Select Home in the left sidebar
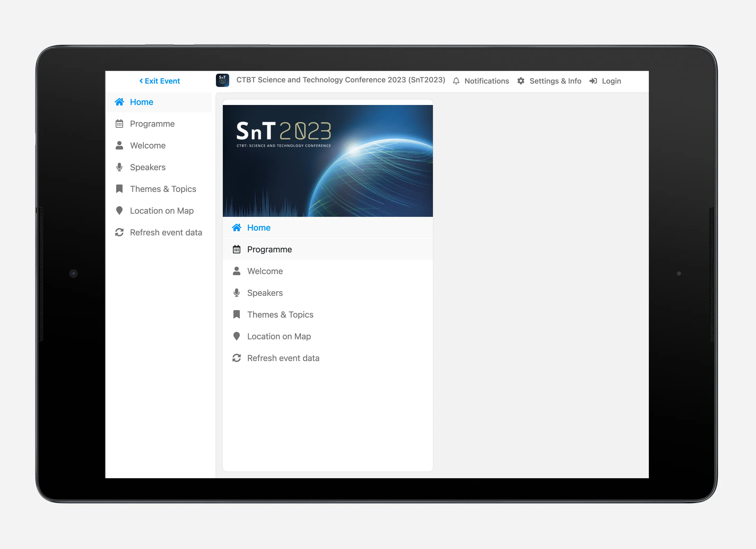756x549 pixels. (x=159, y=102)
